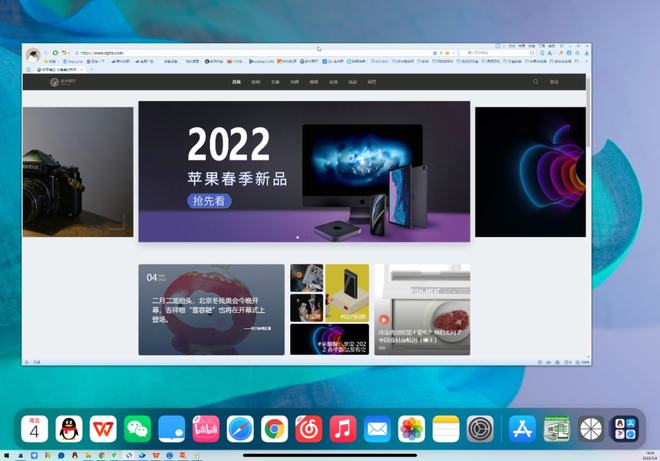The width and height of the screenshot is (660, 461).
Task: Open the dark wheel-shaped app in dock
Action: [x=591, y=429]
